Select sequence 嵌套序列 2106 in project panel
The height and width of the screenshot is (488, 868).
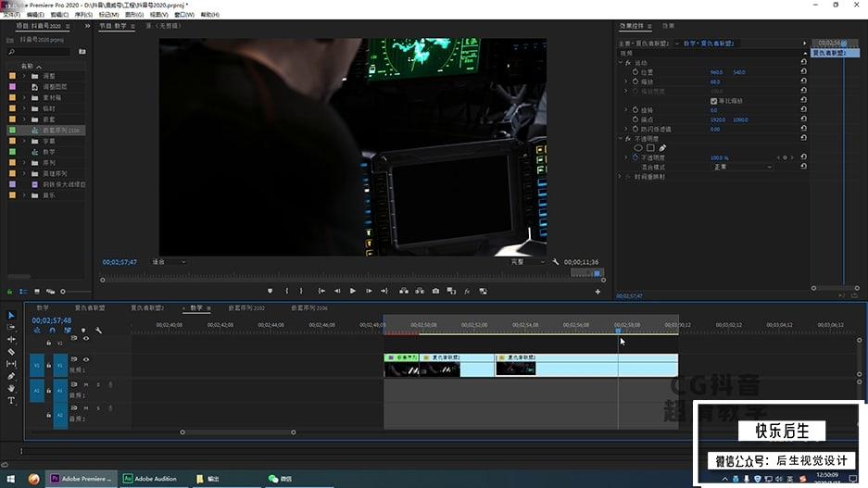click(x=46, y=130)
